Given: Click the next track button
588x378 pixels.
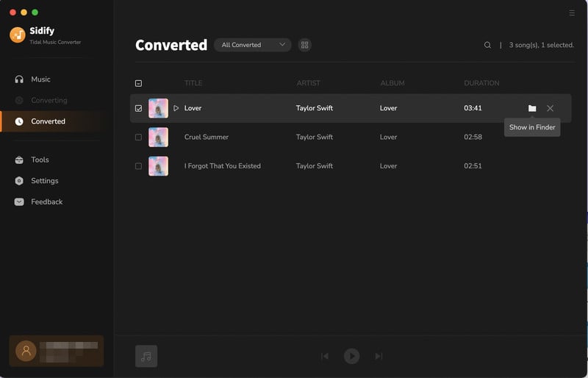Looking at the screenshot, I should coord(379,356).
